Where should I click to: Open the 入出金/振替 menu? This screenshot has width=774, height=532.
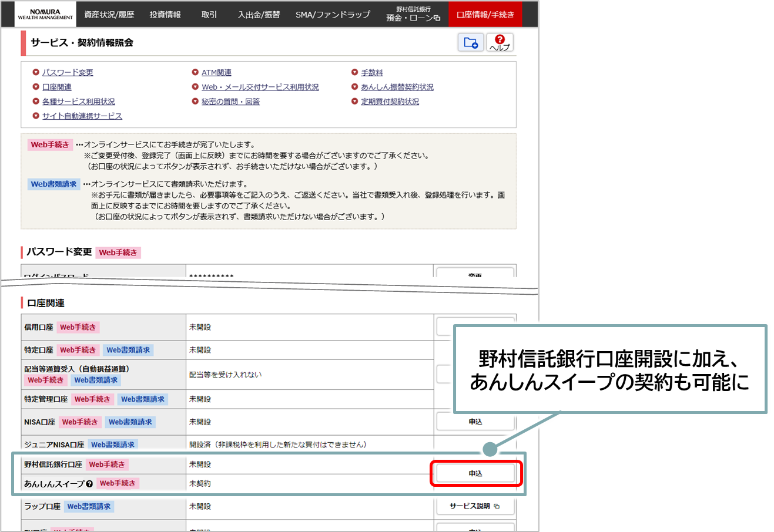[x=259, y=15]
